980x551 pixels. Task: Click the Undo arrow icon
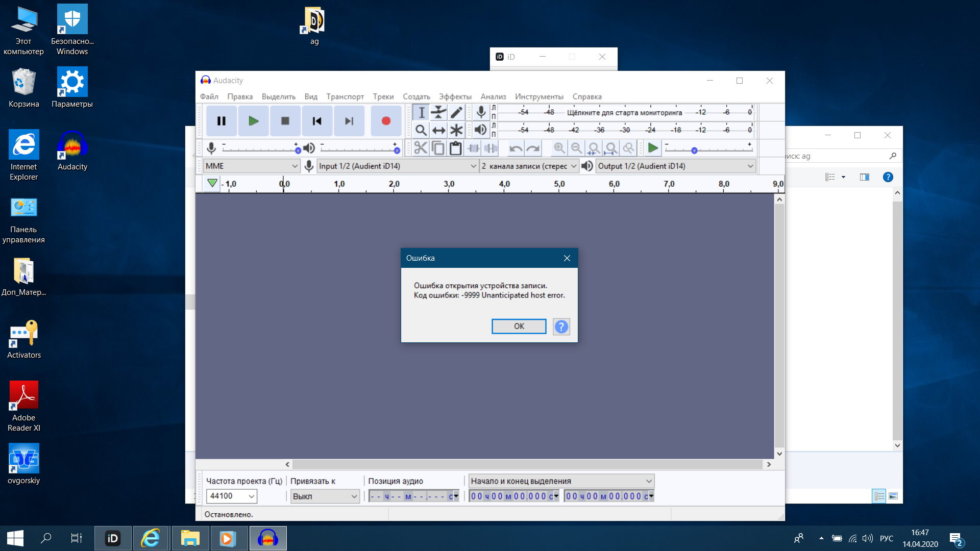click(516, 148)
